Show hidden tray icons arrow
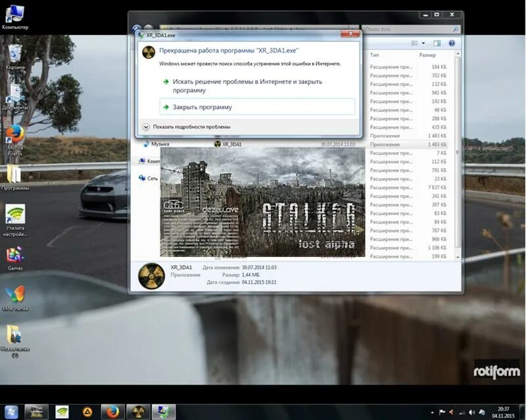 432,412
